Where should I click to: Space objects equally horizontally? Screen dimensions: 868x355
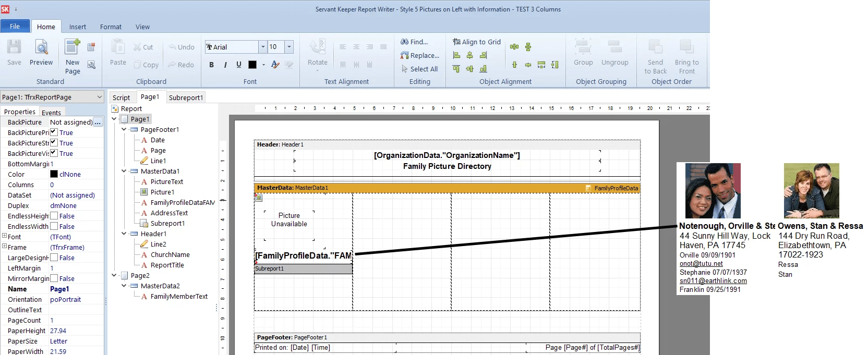click(514, 47)
